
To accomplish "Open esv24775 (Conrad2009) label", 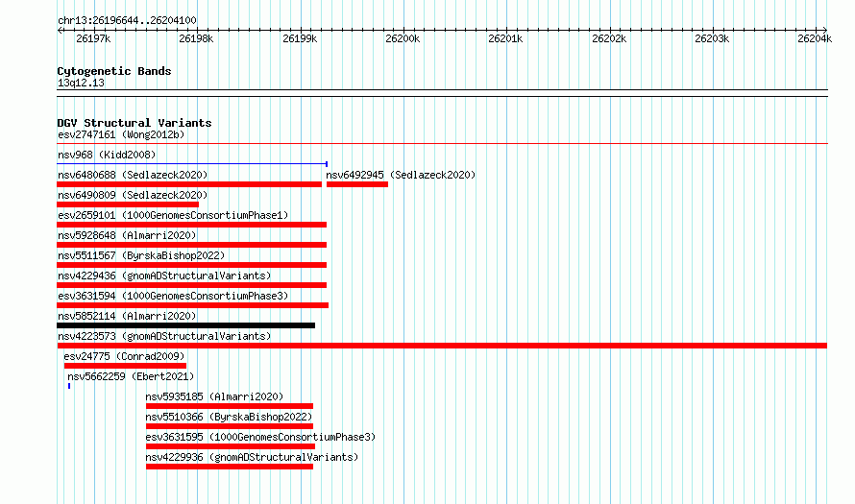I will pos(124,356).
